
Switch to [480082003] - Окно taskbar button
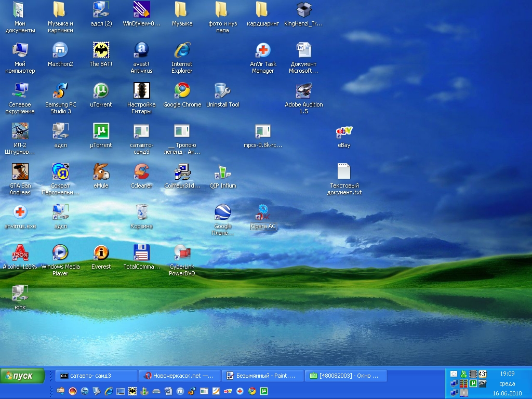345,376
